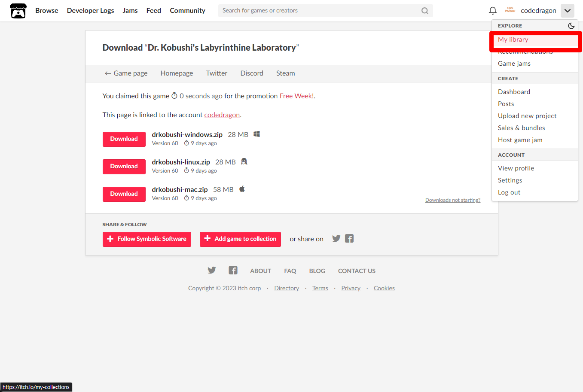Open the game's Twitter tab link
The image size is (583, 392).
point(217,73)
